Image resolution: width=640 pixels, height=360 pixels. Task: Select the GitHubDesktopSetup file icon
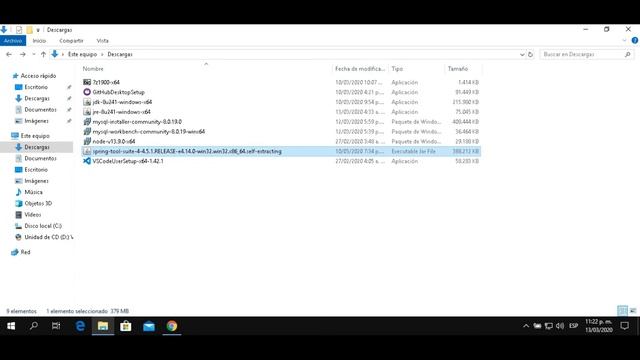pos(87,92)
